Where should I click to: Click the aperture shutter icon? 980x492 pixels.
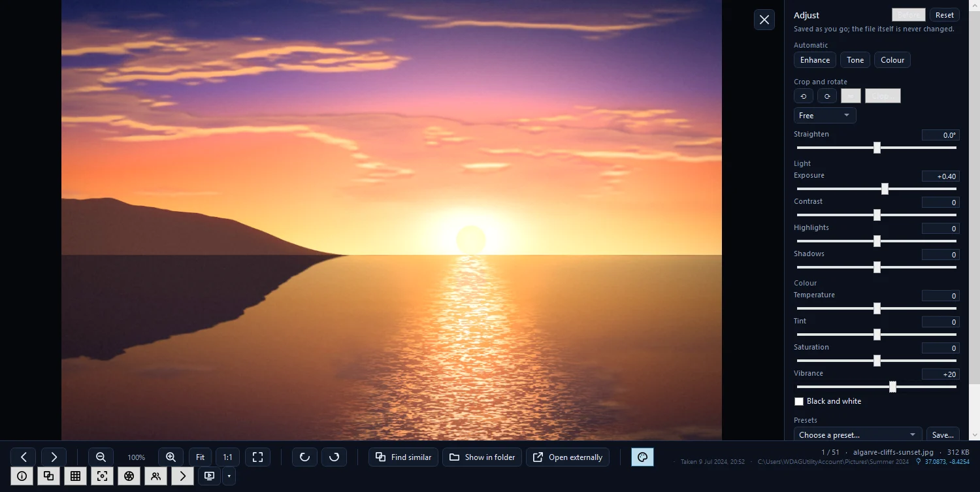coord(129,476)
